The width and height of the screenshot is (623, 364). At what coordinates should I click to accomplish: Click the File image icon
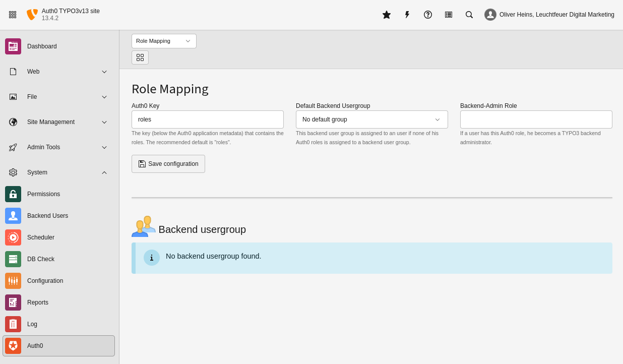(13, 97)
